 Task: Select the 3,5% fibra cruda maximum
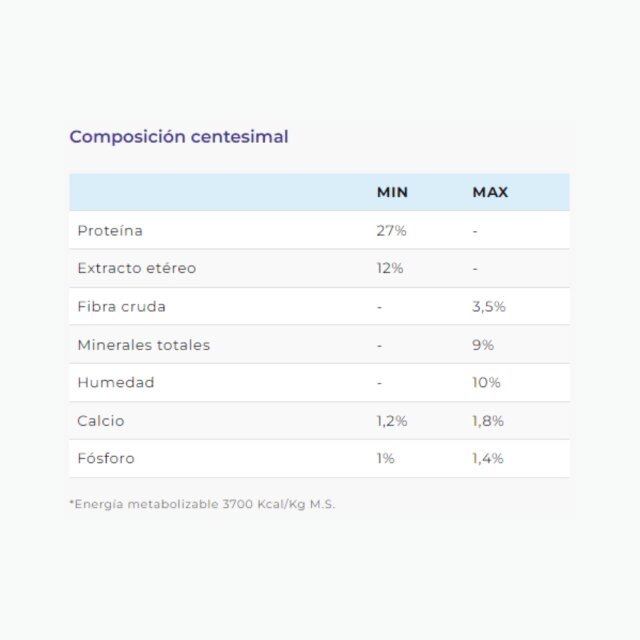click(x=489, y=307)
